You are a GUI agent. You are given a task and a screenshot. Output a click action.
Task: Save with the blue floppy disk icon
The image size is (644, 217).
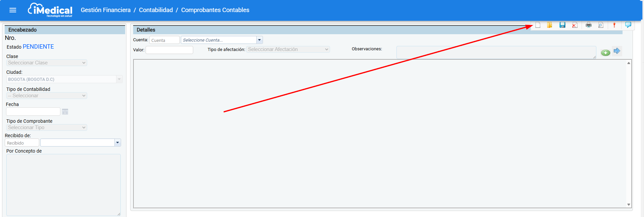pos(562,25)
